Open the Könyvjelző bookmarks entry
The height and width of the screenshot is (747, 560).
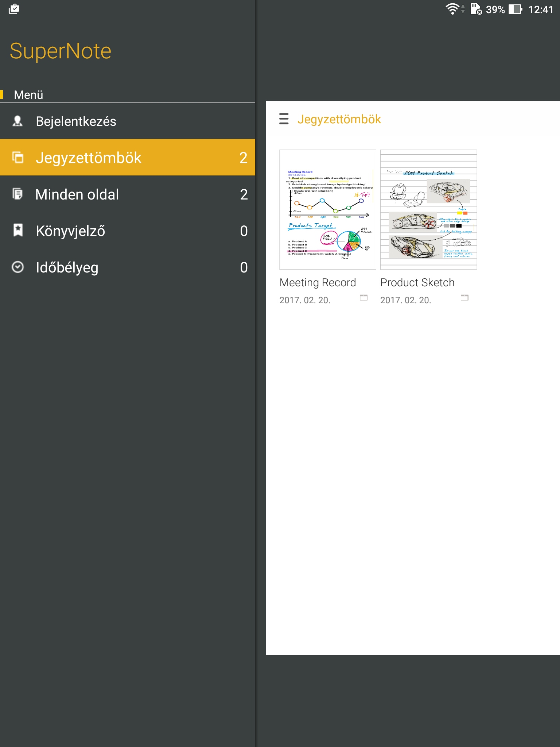click(128, 231)
